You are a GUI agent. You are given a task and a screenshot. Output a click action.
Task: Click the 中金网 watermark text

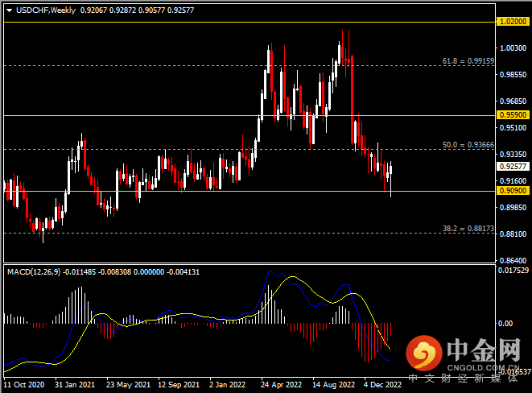[x=482, y=348]
